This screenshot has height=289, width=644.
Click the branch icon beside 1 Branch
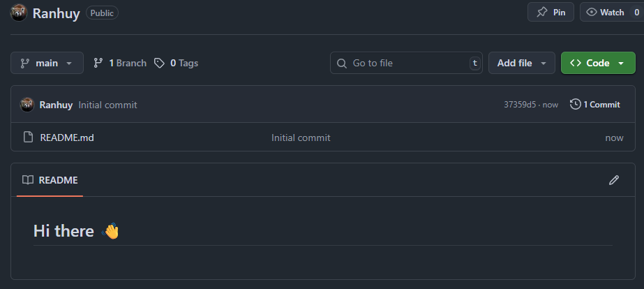tap(98, 63)
